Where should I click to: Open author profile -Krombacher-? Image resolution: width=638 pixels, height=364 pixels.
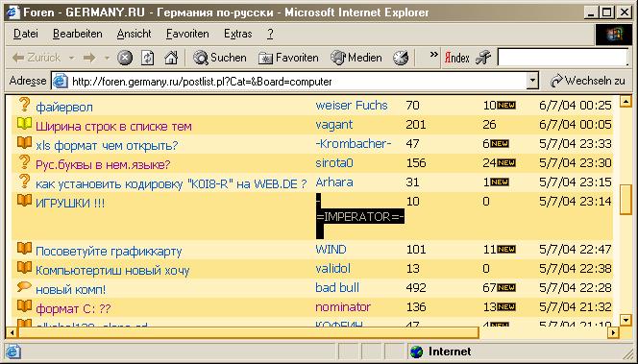pos(354,143)
